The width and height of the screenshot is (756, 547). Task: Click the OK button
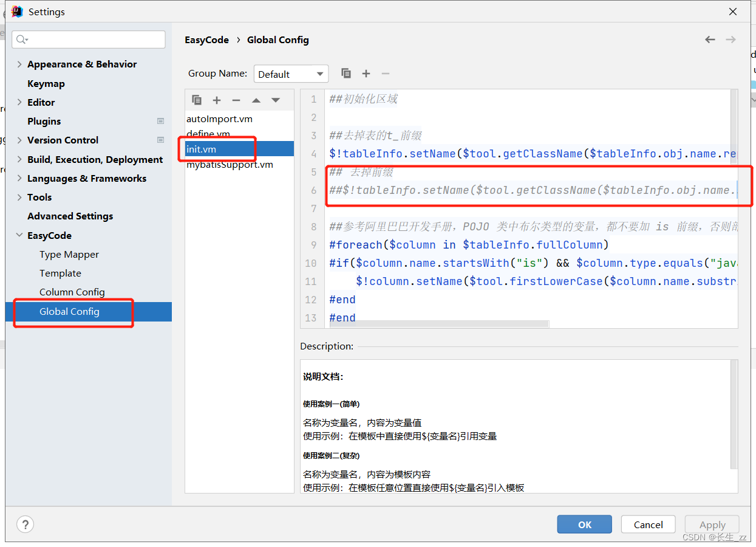[585, 525]
